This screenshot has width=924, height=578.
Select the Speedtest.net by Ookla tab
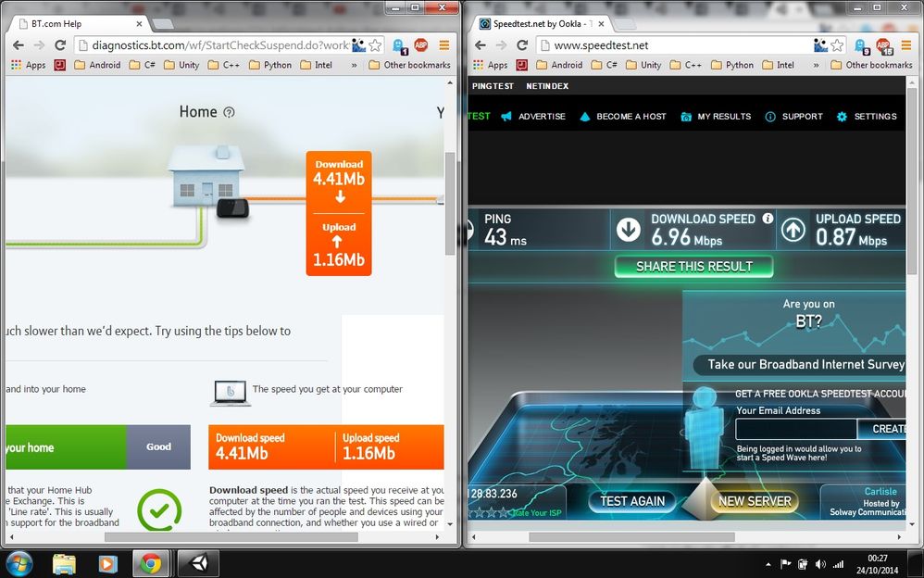tap(543, 23)
